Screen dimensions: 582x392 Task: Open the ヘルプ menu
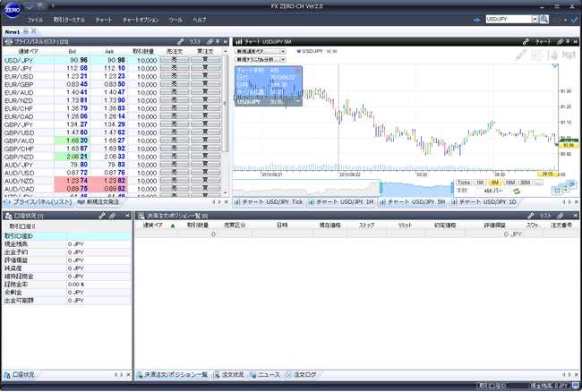[x=199, y=20]
